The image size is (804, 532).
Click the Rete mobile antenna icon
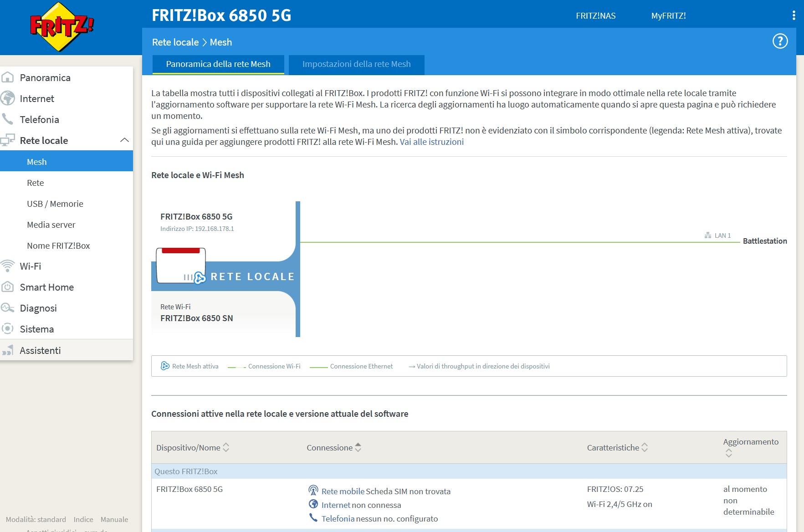point(313,491)
